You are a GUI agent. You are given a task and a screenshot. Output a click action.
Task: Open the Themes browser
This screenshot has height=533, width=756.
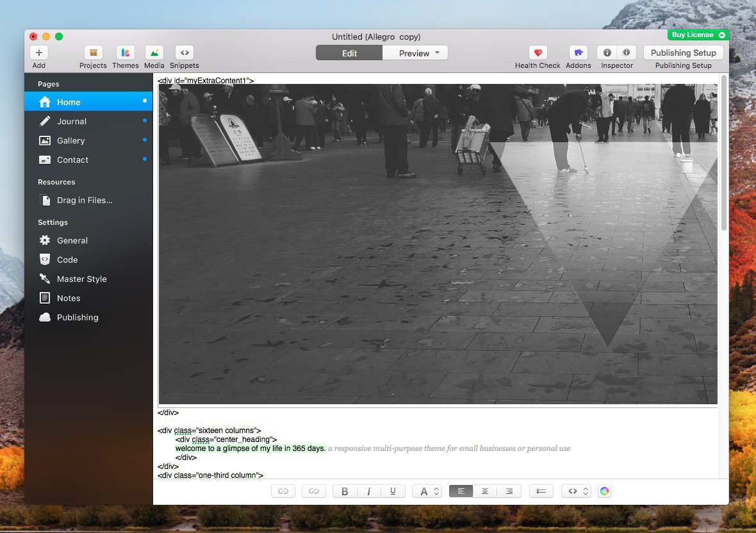coord(125,53)
